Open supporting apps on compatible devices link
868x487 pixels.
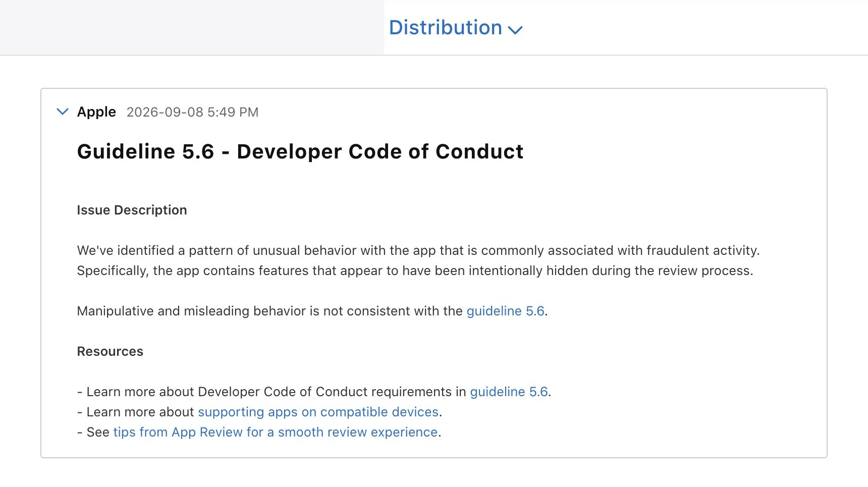[x=318, y=412]
